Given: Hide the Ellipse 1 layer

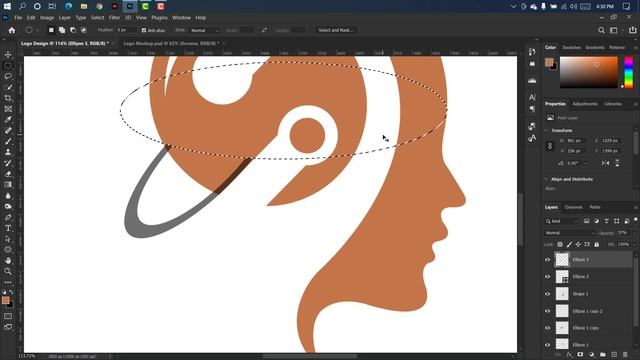Looking at the screenshot, I should click(547, 345).
